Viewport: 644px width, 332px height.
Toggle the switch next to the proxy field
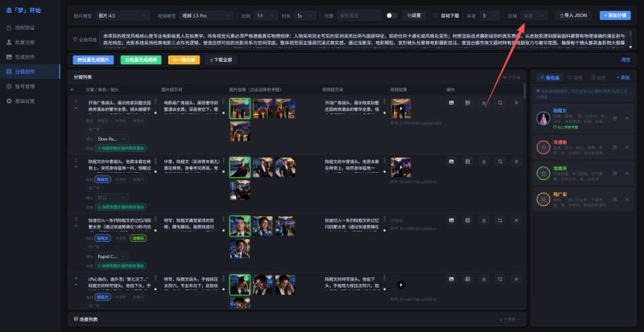(391, 15)
